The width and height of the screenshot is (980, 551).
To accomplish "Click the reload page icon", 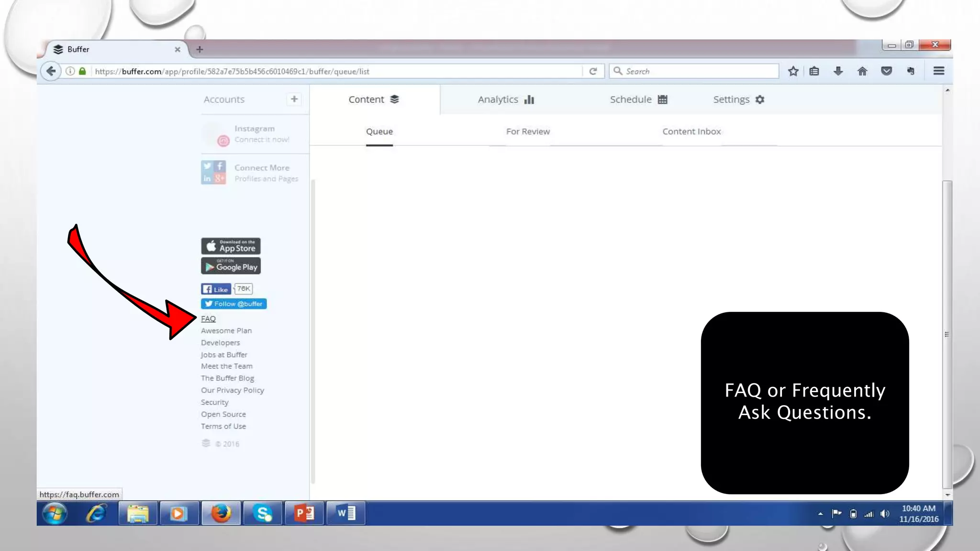I will coord(593,71).
